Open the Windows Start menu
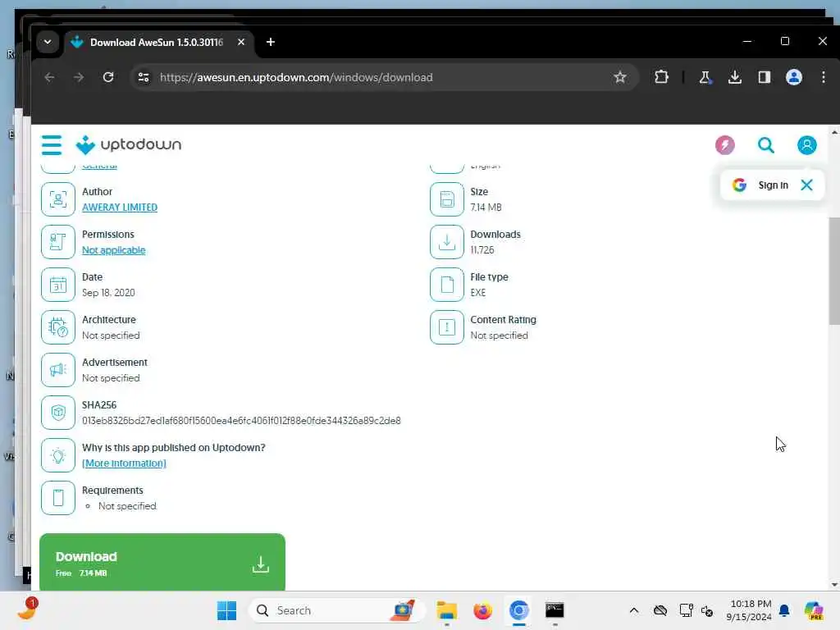This screenshot has height=630, width=840. coord(226,610)
